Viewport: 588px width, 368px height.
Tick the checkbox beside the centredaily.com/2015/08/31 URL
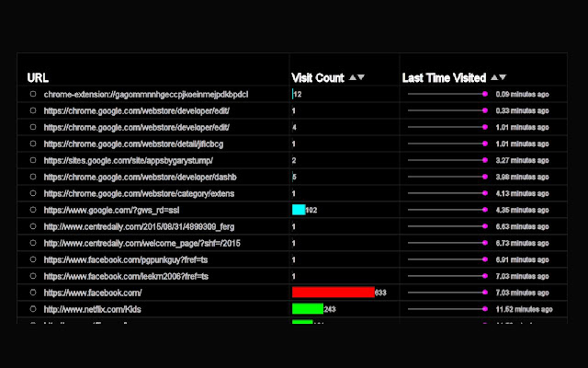(x=33, y=226)
